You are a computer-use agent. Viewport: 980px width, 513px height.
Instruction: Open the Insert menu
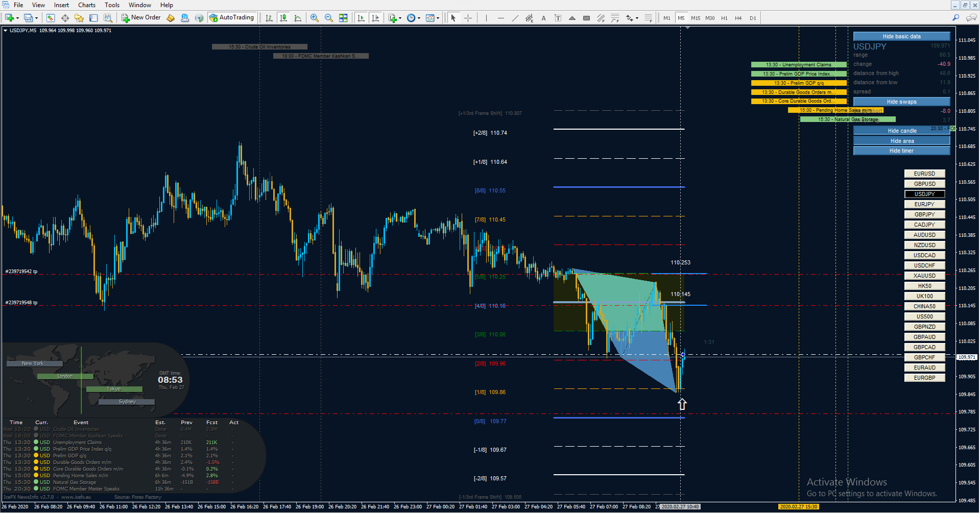pyautogui.click(x=61, y=5)
